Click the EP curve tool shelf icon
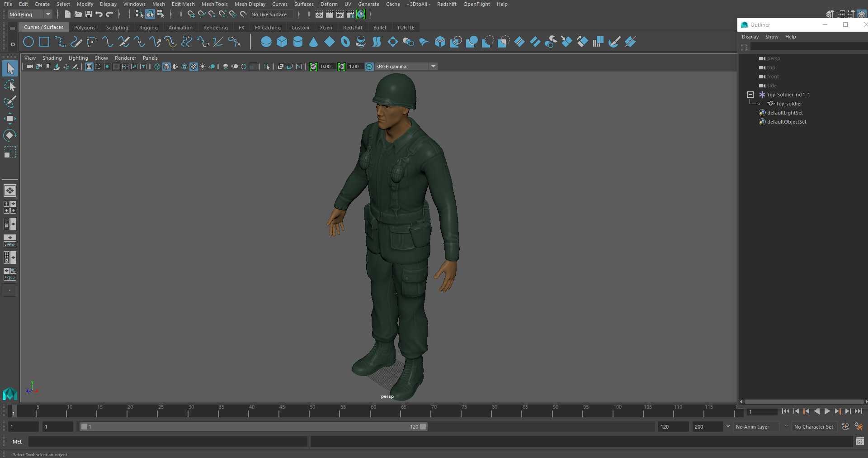868x458 pixels. [x=60, y=42]
